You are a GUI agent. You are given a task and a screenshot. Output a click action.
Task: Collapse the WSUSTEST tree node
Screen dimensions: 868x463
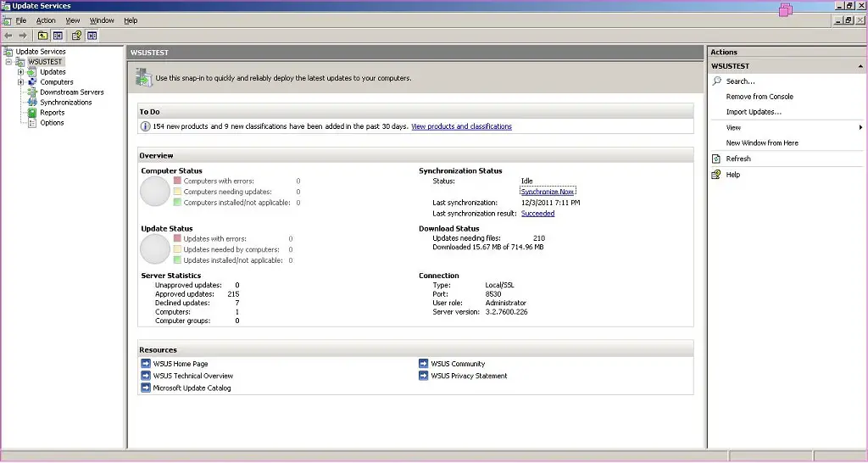[x=8, y=61]
